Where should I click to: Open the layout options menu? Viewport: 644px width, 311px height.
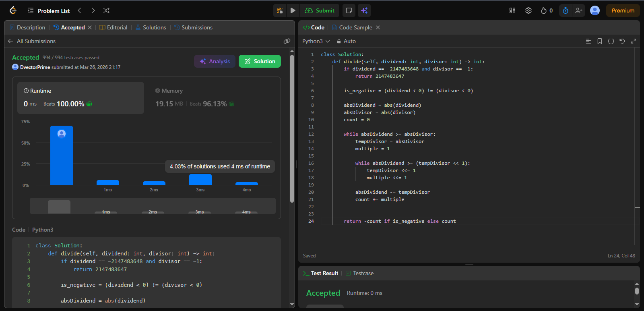tap(512, 10)
